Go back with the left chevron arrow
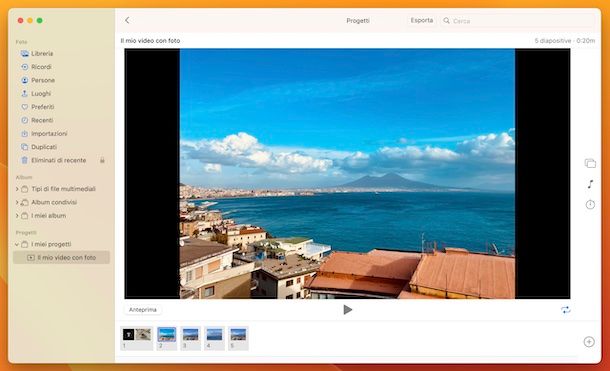 click(127, 20)
